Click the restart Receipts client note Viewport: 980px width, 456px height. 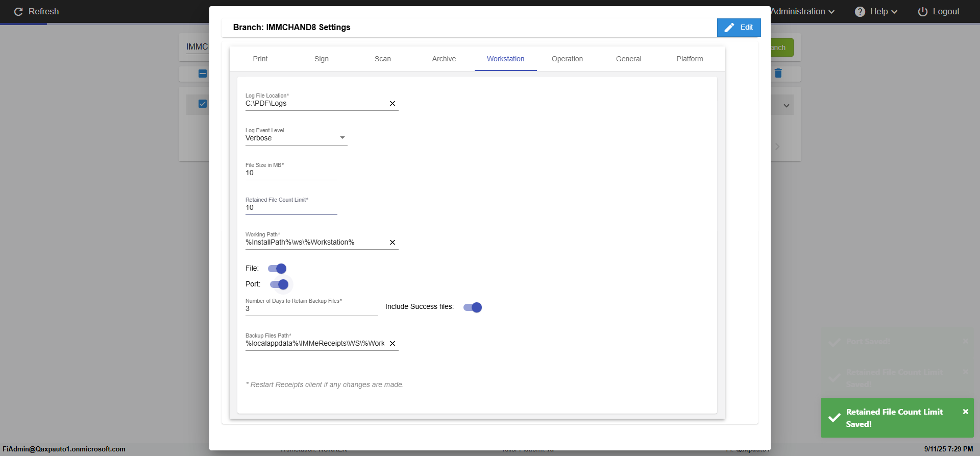tap(325, 385)
